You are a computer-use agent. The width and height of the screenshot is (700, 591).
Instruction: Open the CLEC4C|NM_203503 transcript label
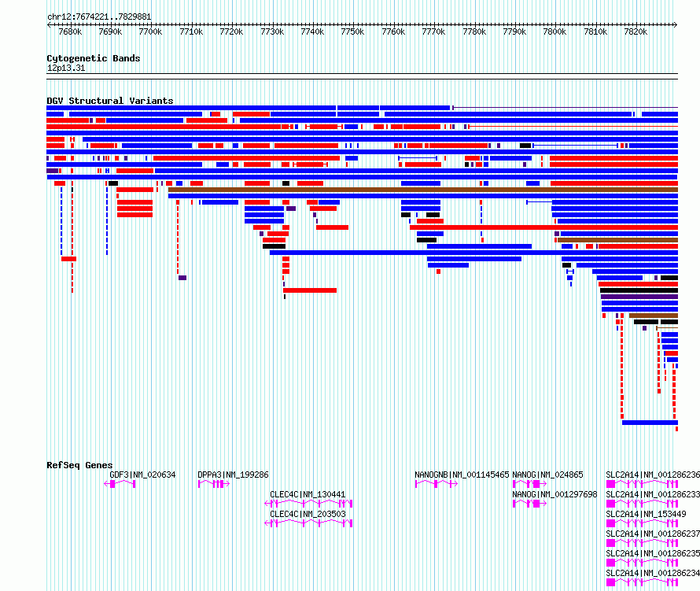pos(308,514)
